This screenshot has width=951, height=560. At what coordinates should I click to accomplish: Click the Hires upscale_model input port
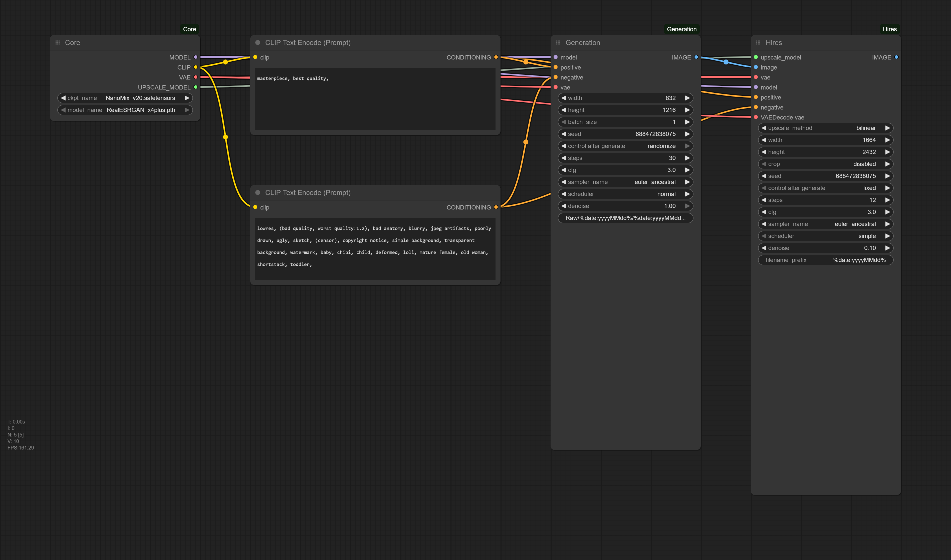(756, 57)
